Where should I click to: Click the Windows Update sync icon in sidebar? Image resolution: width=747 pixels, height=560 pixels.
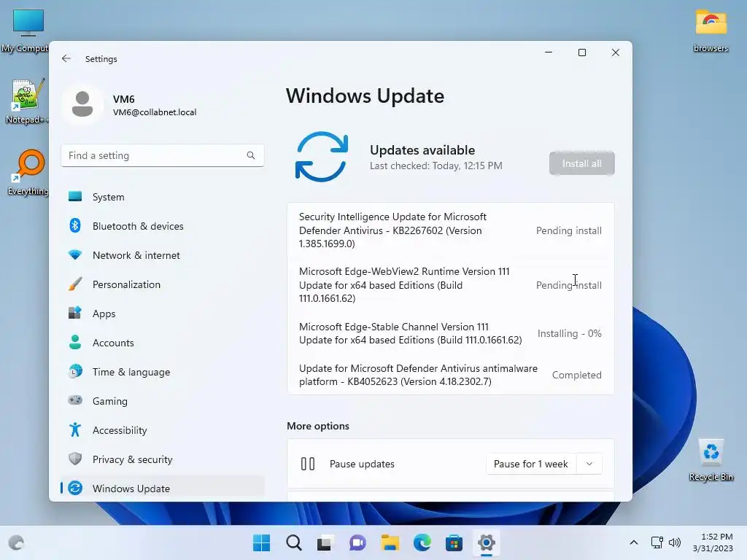coord(75,488)
